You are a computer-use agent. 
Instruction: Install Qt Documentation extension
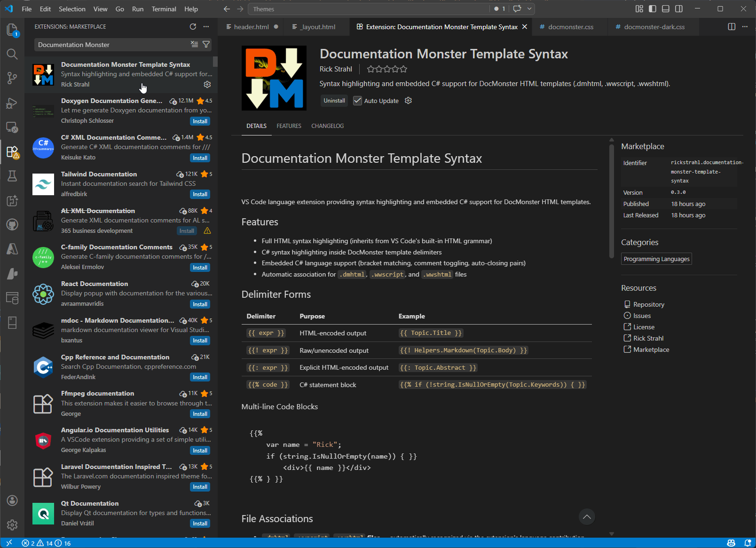200,524
